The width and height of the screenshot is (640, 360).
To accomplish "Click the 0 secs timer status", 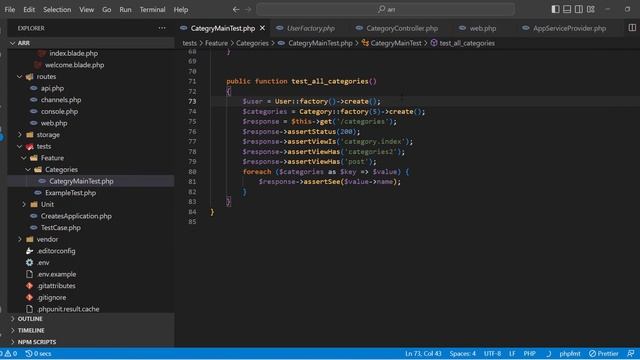I will [38, 353].
